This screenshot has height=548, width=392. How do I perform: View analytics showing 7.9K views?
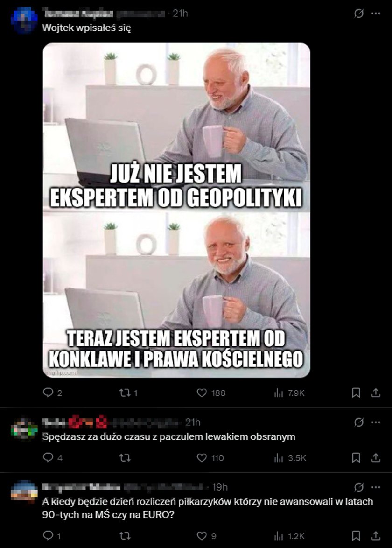point(289,393)
